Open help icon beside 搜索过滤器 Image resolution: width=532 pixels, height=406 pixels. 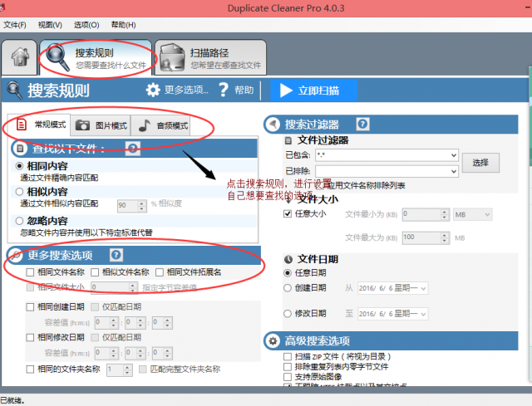coord(362,124)
